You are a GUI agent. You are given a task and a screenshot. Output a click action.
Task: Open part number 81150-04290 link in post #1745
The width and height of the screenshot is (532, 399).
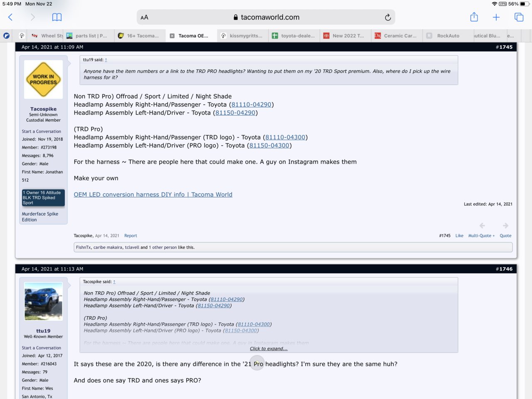pyautogui.click(x=235, y=113)
